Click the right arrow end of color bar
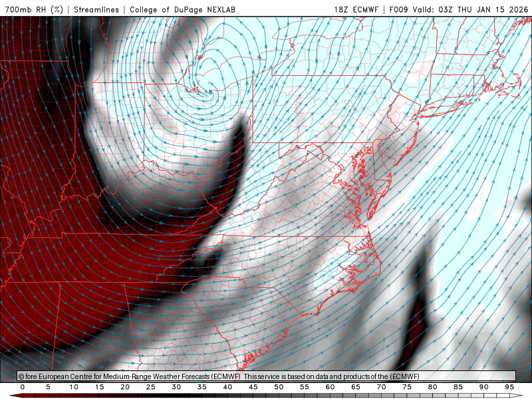This screenshot has height=399, width=532. [x=517, y=396]
